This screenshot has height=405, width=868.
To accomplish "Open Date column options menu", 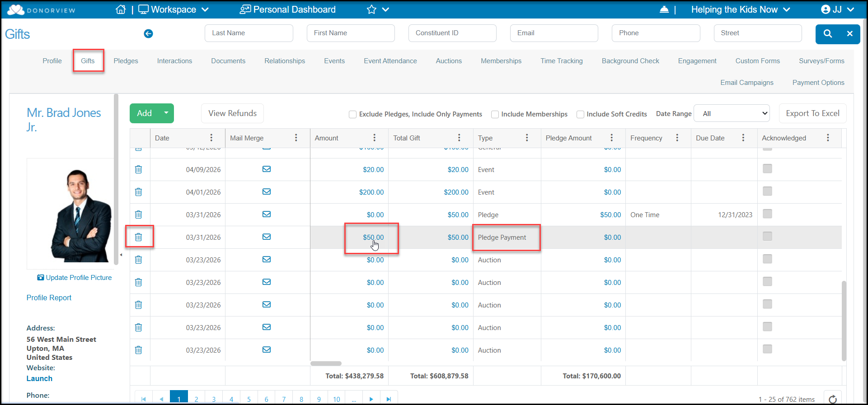I will click(211, 138).
